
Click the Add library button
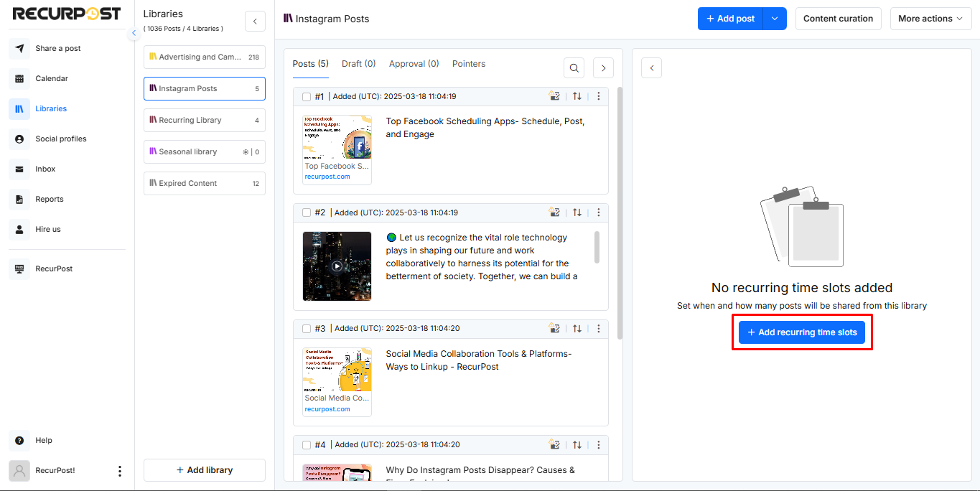coord(205,470)
